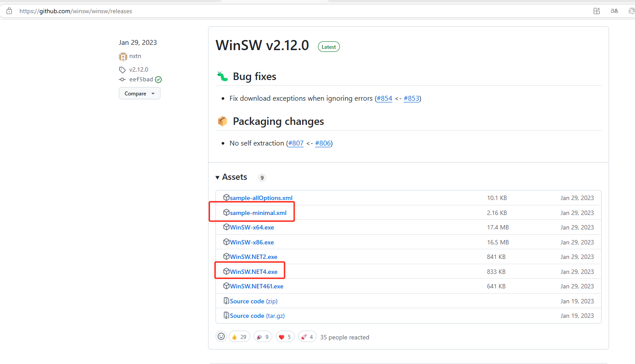Click the Bug fixes heading
The height and width of the screenshot is (364, 635).
[x=255, y=76]
